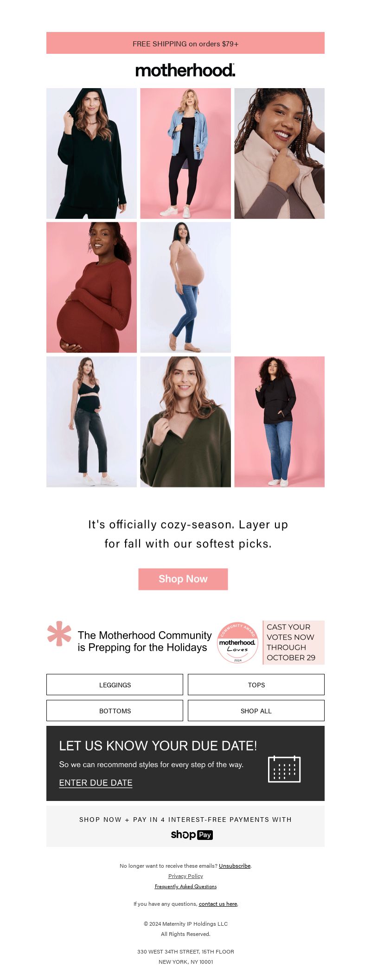Open the Bottoms category

115,711
